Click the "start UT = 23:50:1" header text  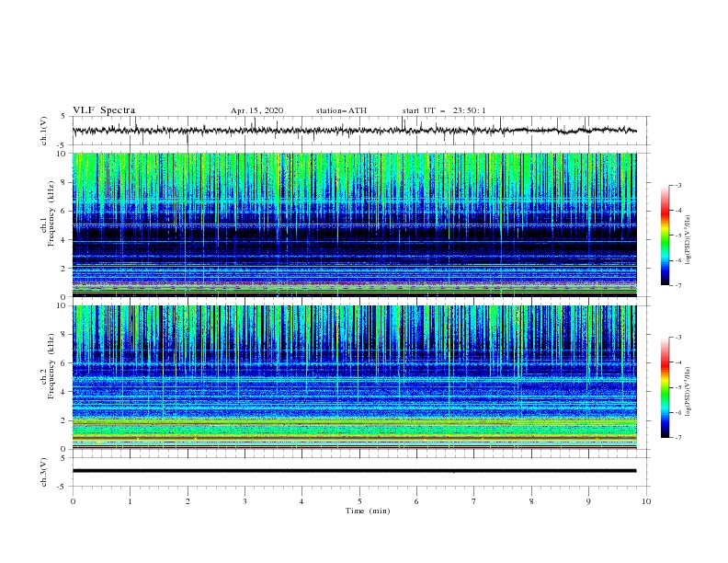444,110
